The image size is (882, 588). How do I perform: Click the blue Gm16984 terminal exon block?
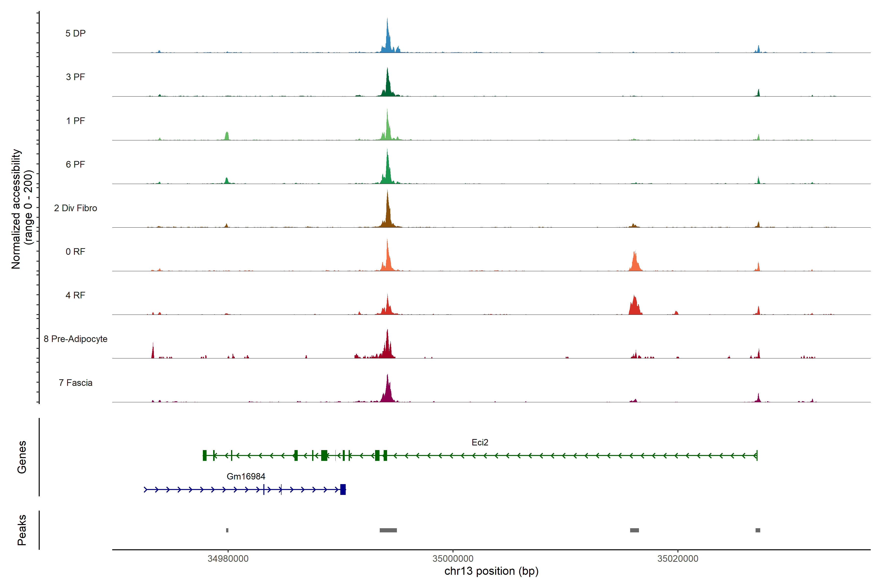click(x=343, y=489)
